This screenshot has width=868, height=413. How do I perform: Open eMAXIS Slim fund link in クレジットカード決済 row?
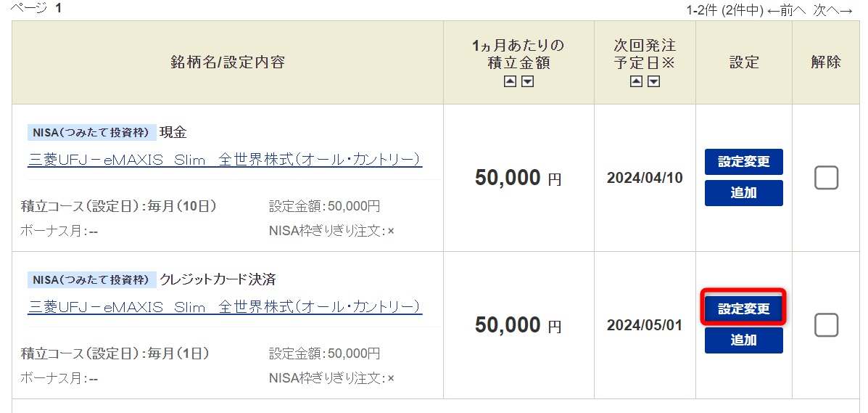point(225,306)
